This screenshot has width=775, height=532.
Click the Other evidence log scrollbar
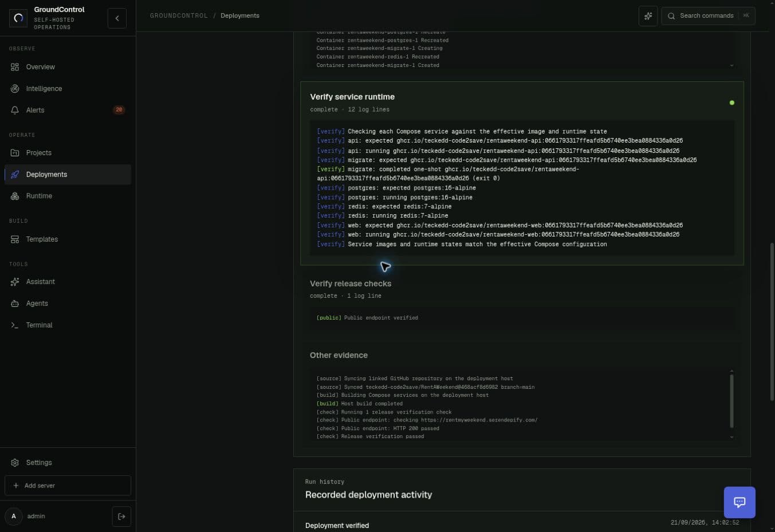[731, 401]
